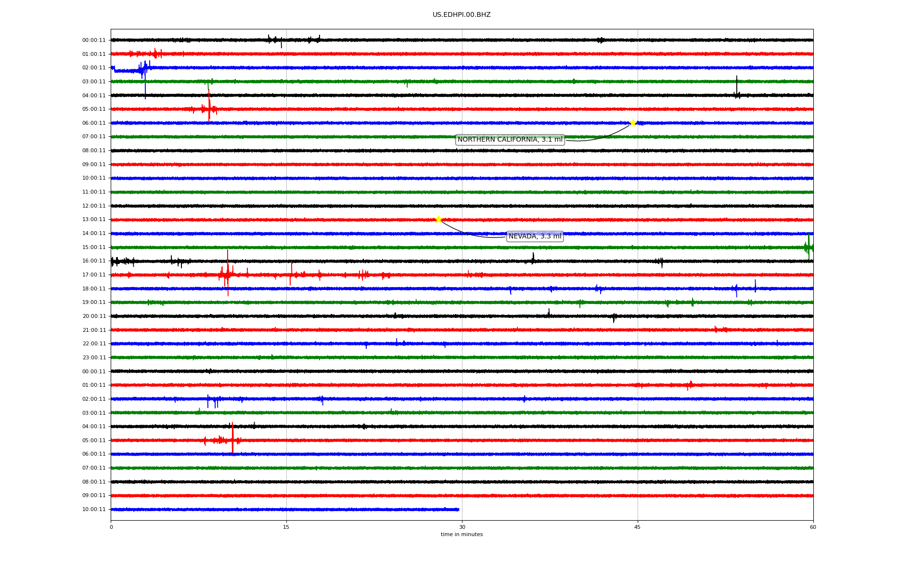Click the Northern California event star marker

click(632, 123)
